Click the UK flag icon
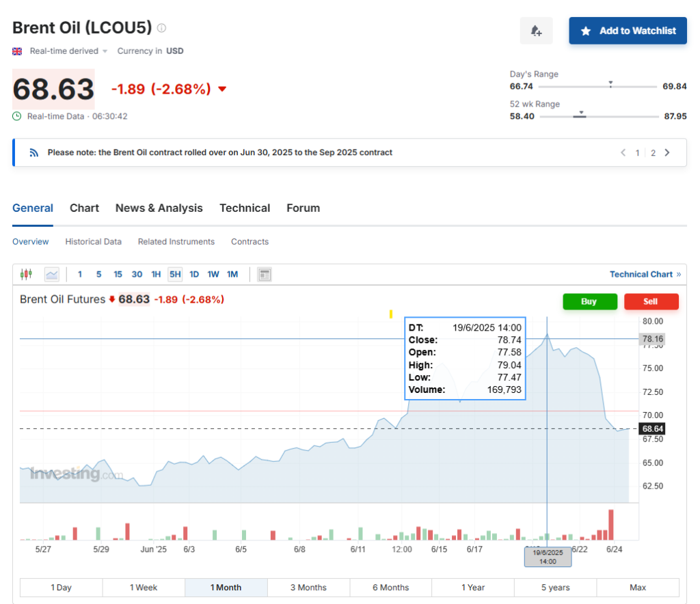 (x=17, y=51)
